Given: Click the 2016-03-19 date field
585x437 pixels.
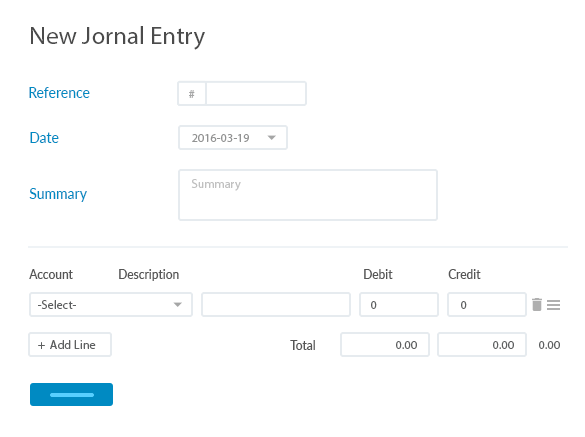Looking at the screenshot, I should (233, 138).
